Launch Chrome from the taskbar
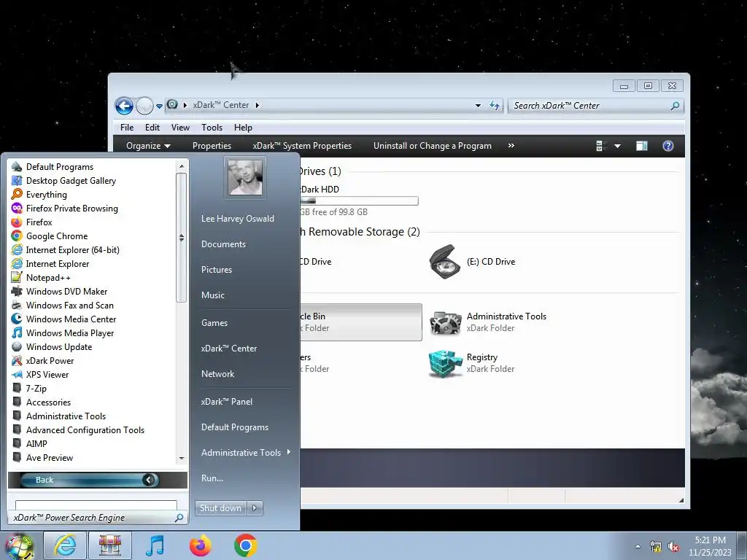The image size is (747, 560). tap(245, 545)
